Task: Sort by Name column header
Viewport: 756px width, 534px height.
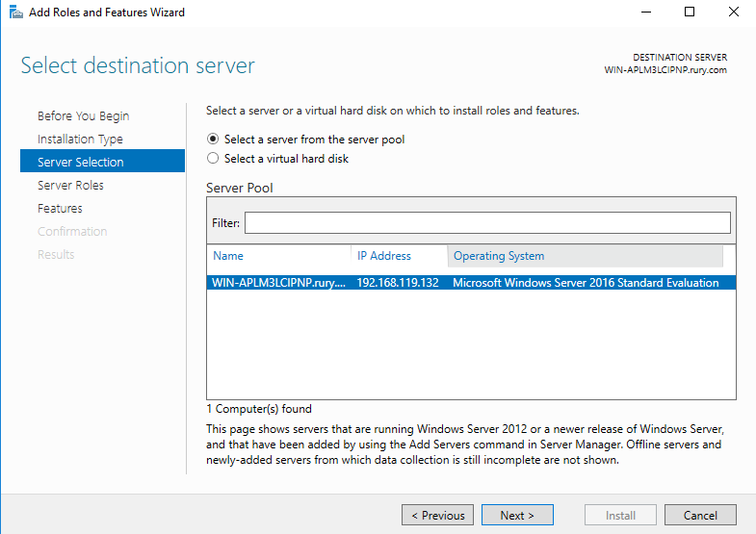Action: [x=278, y=256]
